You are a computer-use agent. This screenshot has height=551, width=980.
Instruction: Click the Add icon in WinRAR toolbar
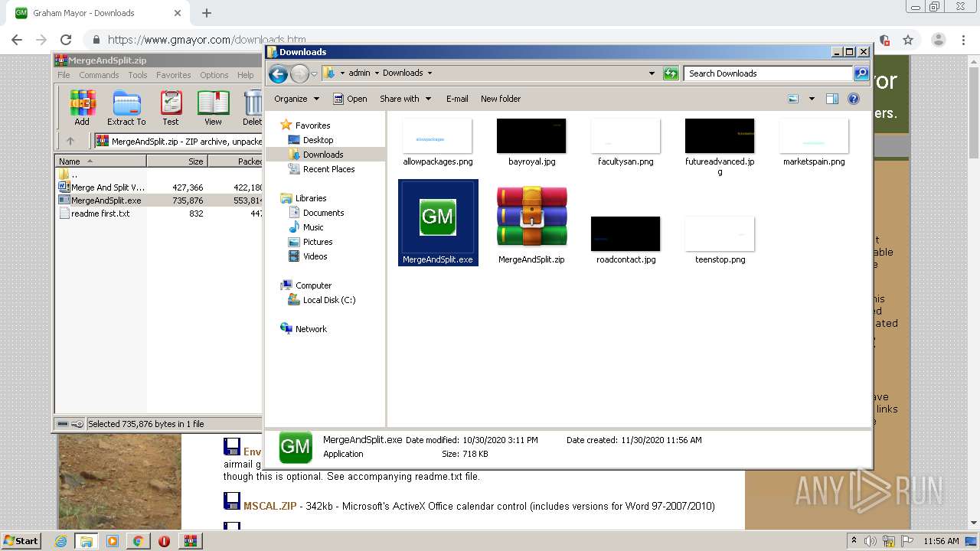tap(82, 107)
